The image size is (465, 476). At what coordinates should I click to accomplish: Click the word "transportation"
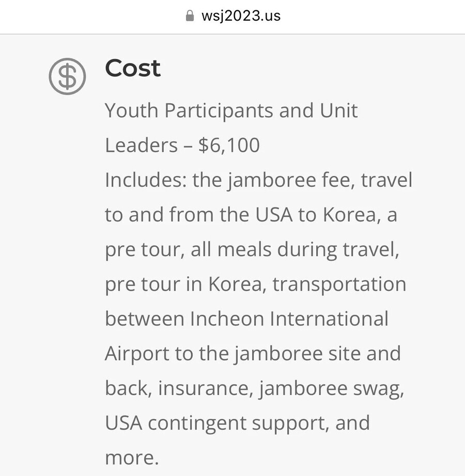[339, 284]
